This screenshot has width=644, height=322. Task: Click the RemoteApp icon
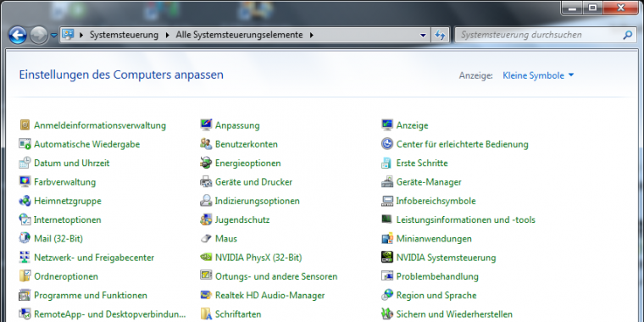coord(25,314)
